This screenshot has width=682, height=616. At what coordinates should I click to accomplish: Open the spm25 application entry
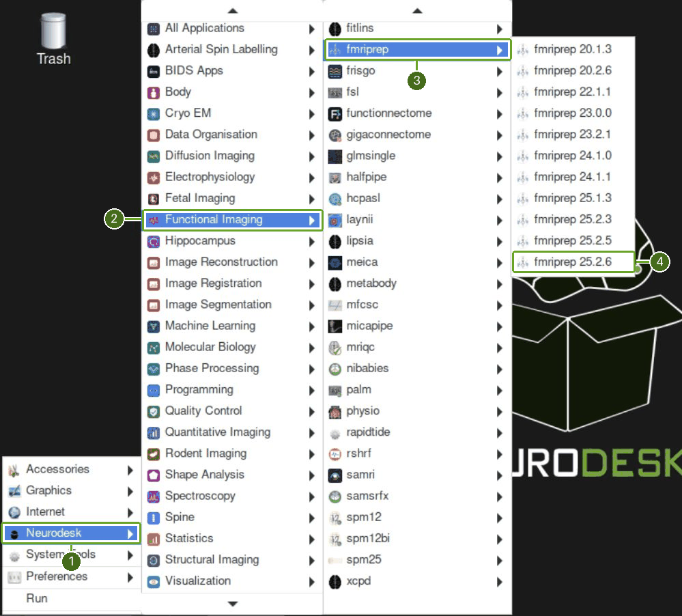[417, 560]
